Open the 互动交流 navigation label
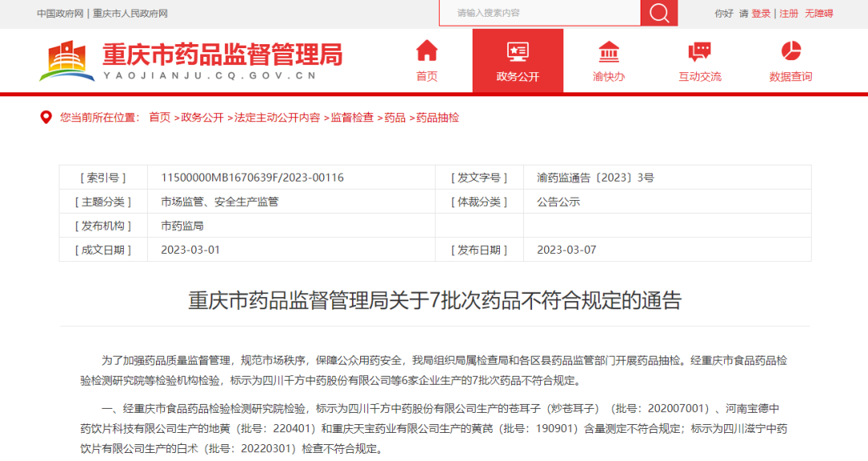This screenshot has height=461, width=868. click(700, 76)
